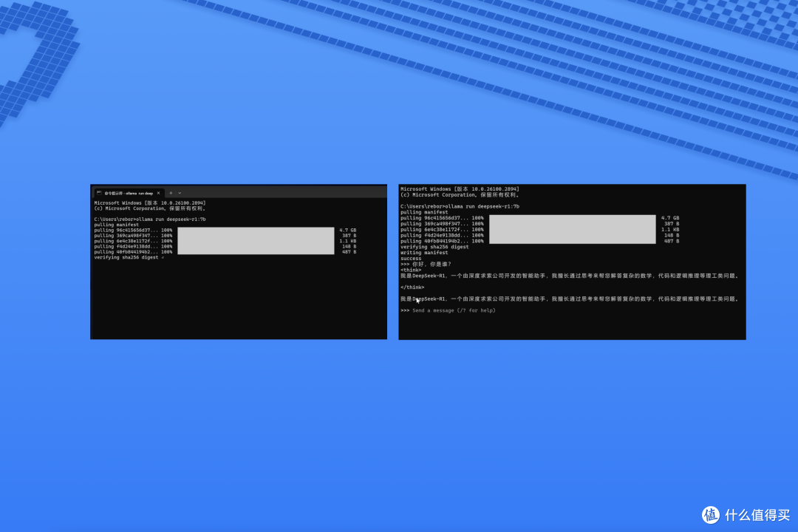
Task: Click the closing '</think>' tag
Action: [412, 287]
